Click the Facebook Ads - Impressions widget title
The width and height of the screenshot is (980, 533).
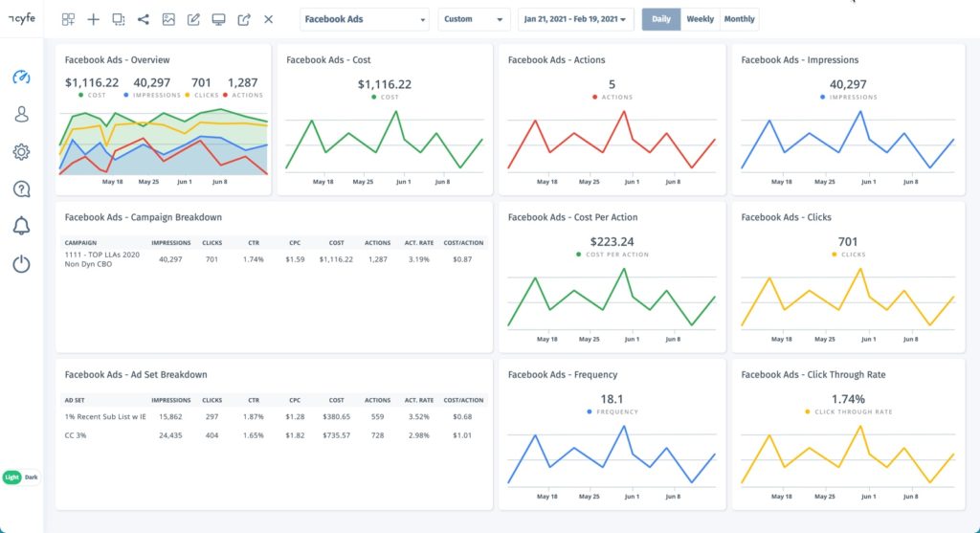pyautogui.click(x=799, y=60)
